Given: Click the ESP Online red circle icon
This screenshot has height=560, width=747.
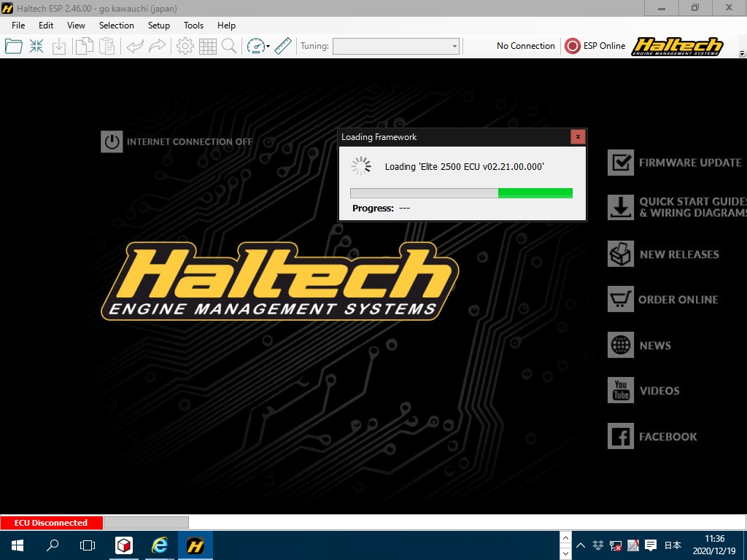Looking at the screenshot, I should pos(572,46).
